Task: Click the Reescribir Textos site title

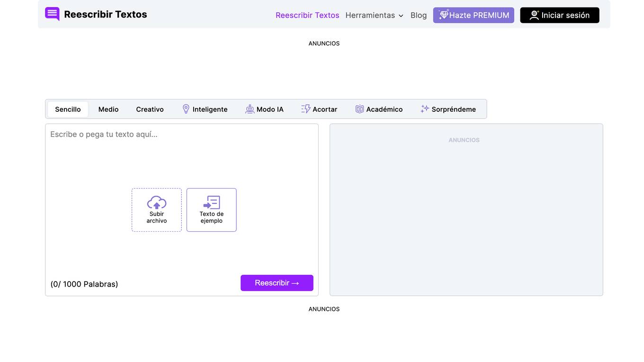Action: point(106,14)
